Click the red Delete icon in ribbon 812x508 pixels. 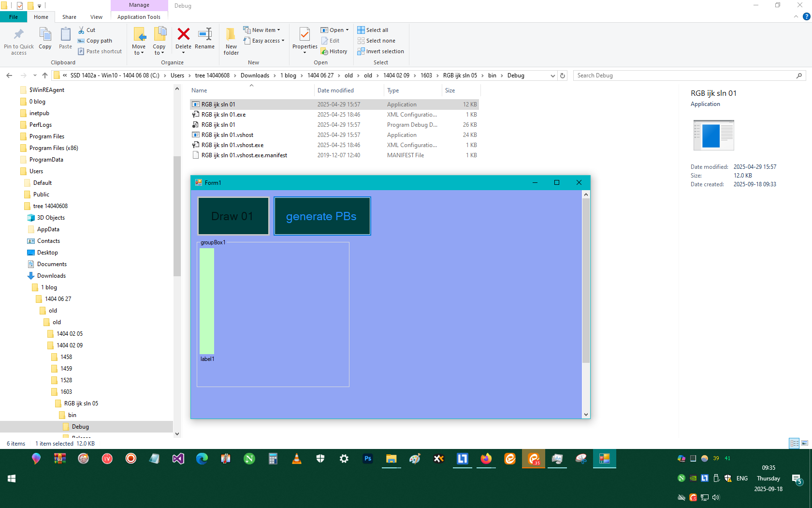point(183,35)
